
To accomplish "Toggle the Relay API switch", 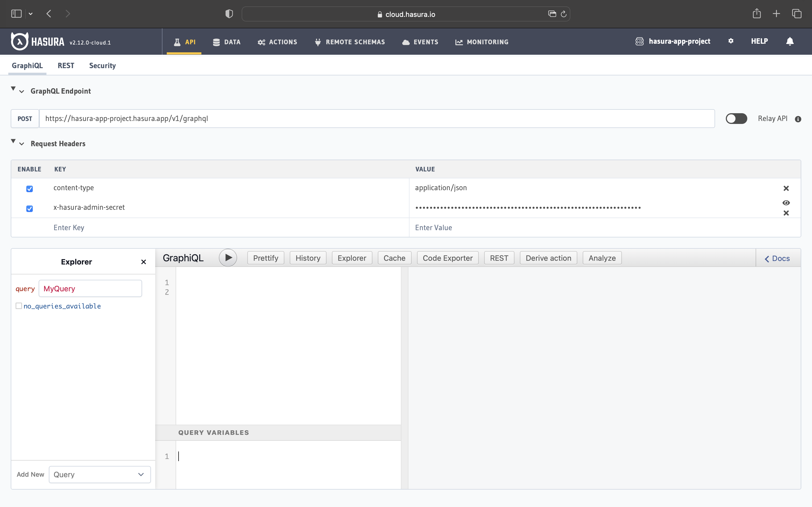I will 736,119.
